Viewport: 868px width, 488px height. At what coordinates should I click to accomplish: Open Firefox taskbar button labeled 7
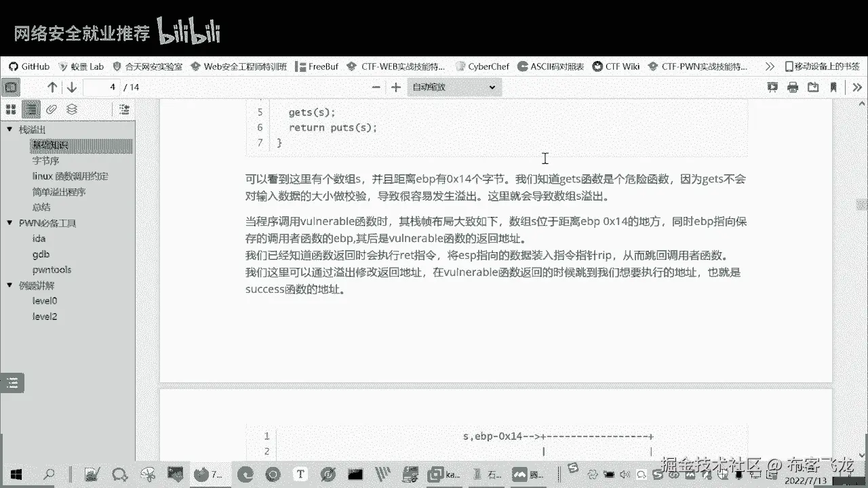(x=209, y=474)
